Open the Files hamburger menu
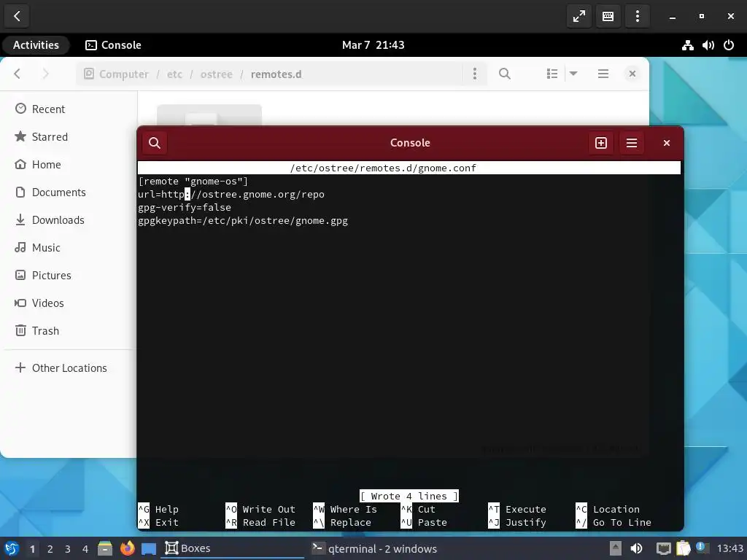Screen dimensions: 747x560 [603, 74]
